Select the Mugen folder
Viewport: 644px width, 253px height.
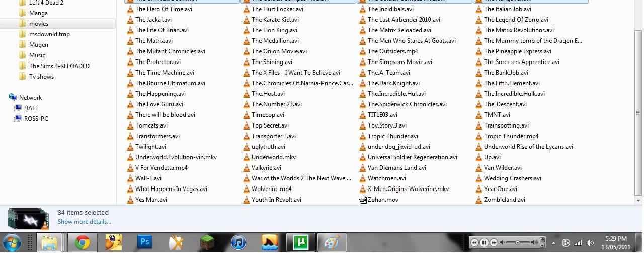[x=39, y=45]
